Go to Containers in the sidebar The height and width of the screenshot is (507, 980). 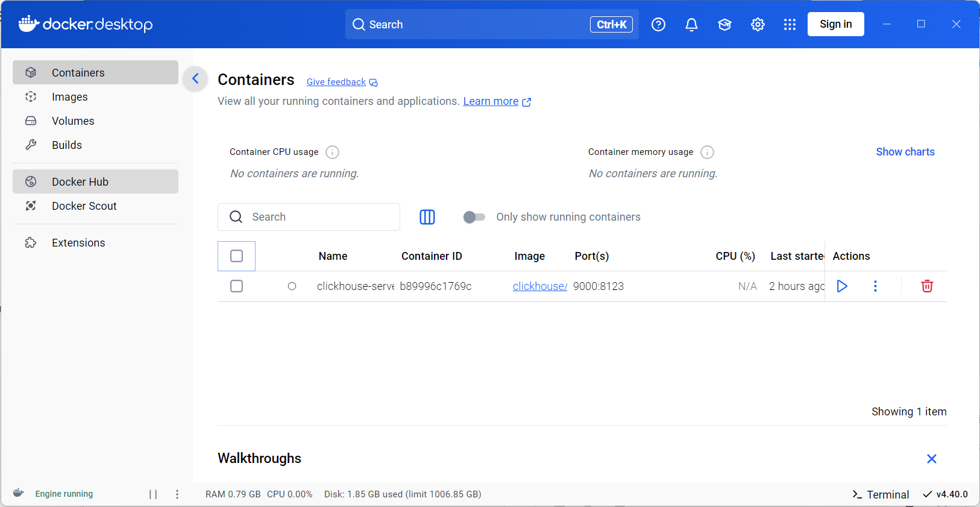pos(95,72)
